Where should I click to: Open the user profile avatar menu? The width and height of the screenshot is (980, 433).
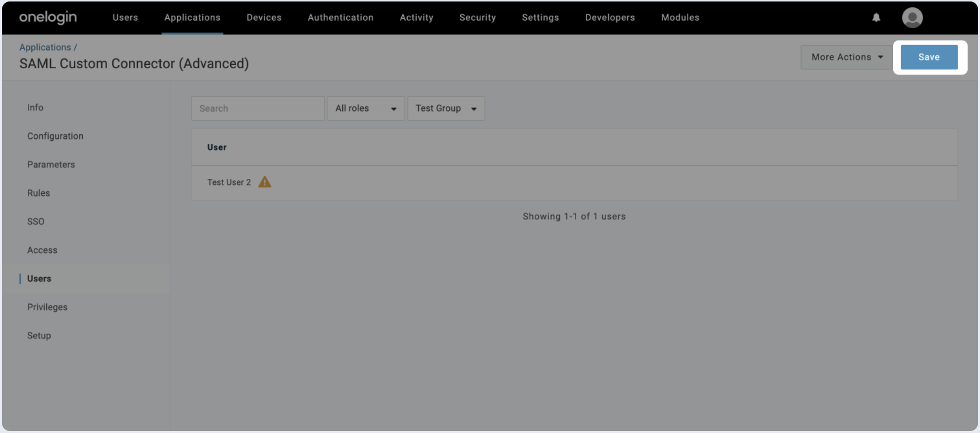912,18
